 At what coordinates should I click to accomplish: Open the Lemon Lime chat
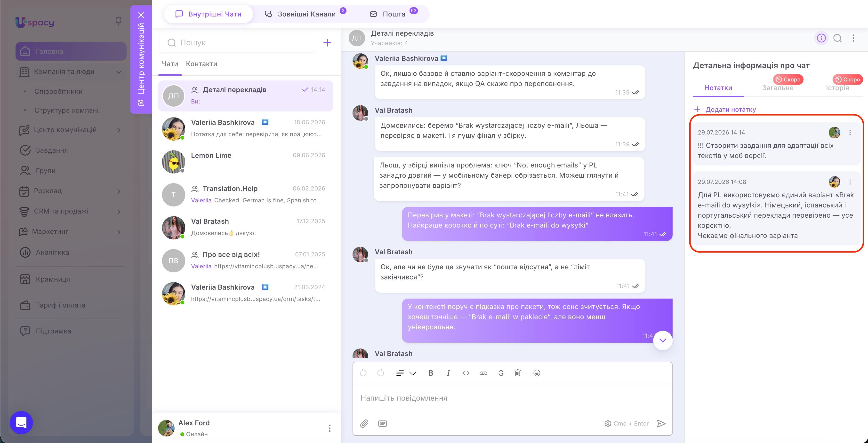click(246, 162)
